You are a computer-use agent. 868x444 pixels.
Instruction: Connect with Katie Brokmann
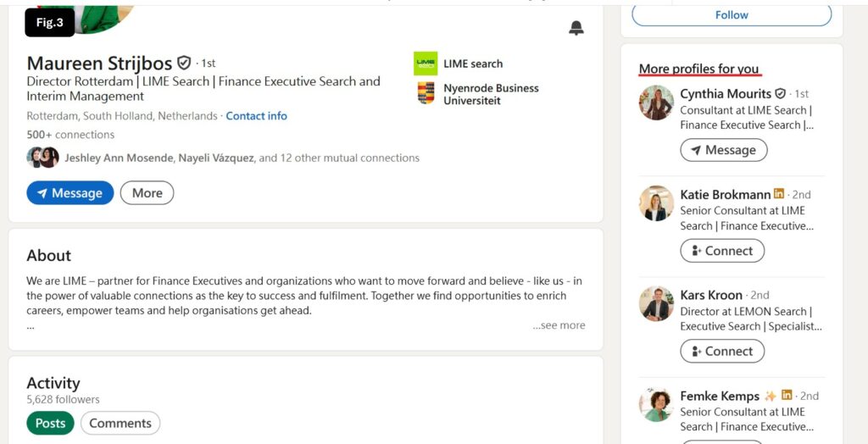[x=722, y=251]
